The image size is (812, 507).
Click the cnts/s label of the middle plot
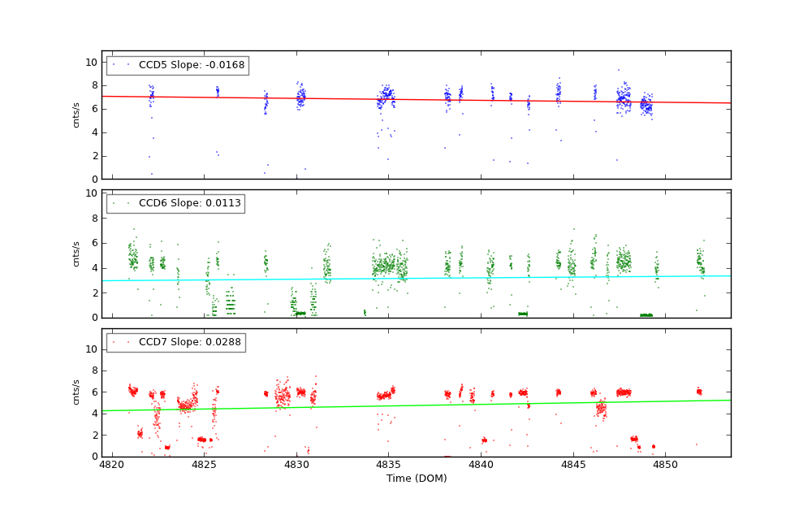tap(76, 253)
